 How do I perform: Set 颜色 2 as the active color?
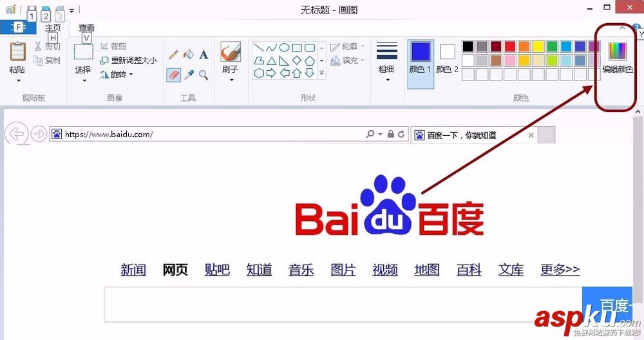pos(448,59)
